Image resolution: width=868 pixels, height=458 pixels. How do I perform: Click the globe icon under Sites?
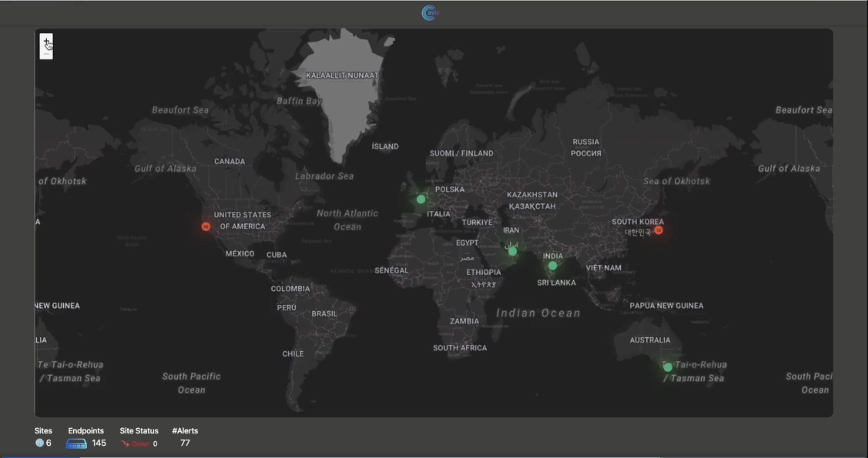coord(39,443)
